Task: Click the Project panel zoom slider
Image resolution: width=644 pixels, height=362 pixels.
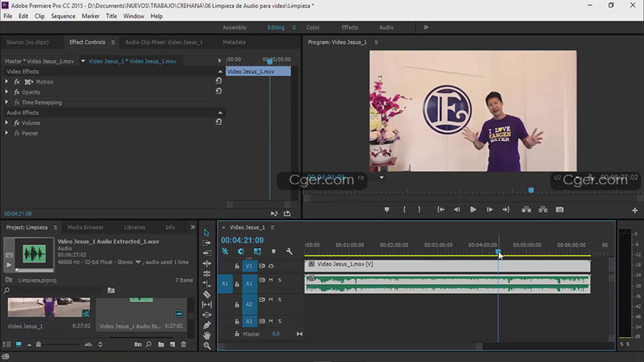Action: point(39,344)
